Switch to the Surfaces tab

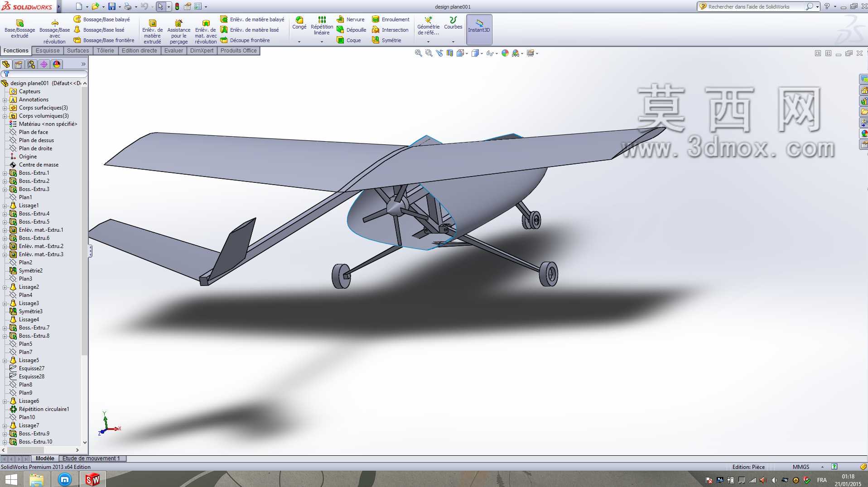point(78,51)
